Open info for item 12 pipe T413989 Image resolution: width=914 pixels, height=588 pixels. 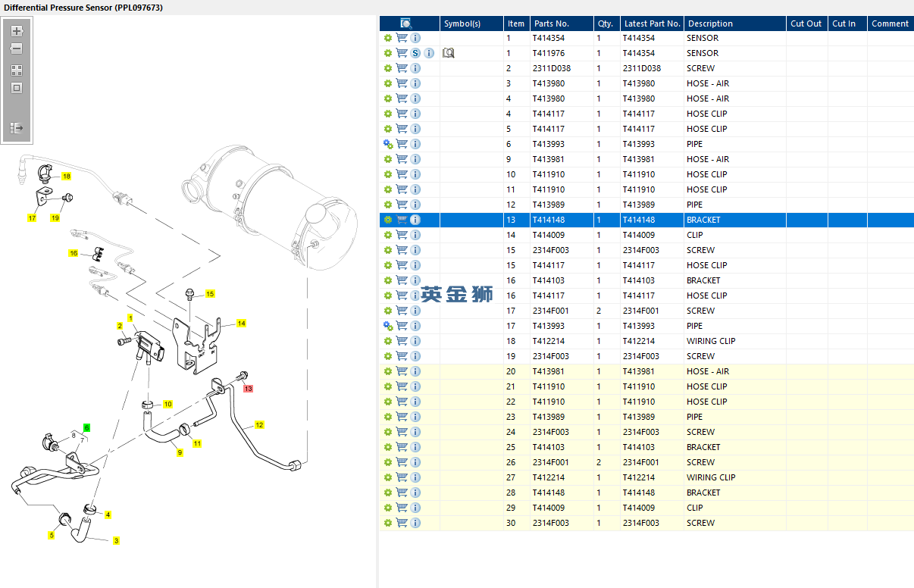pyautogui.click(x=415, y=205)
